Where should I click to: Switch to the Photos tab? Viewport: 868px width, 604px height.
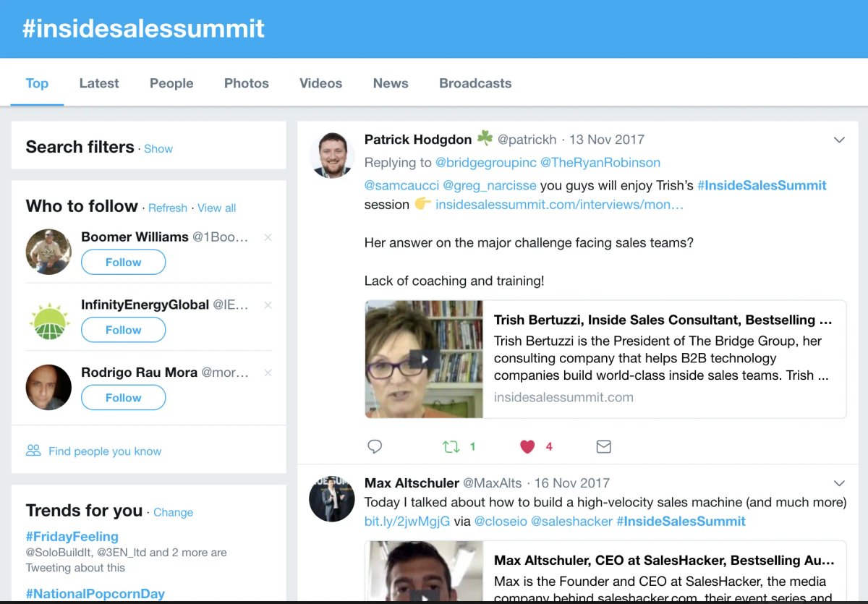247,83
